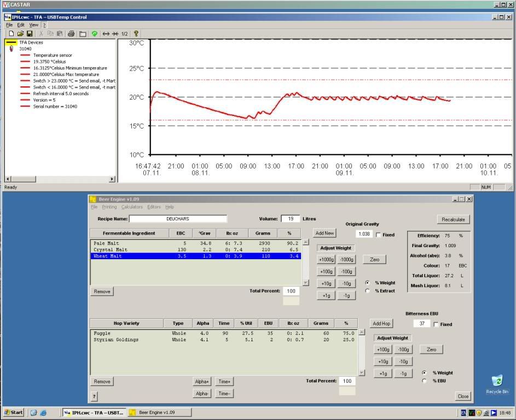Open the Recycle Bin on the desktop

[497, 384]
